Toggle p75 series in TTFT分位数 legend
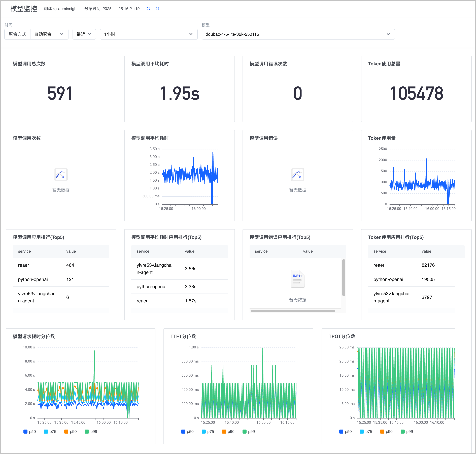Image resolution: width=476 pixels, height=454 pixels. tap(208, 432)
